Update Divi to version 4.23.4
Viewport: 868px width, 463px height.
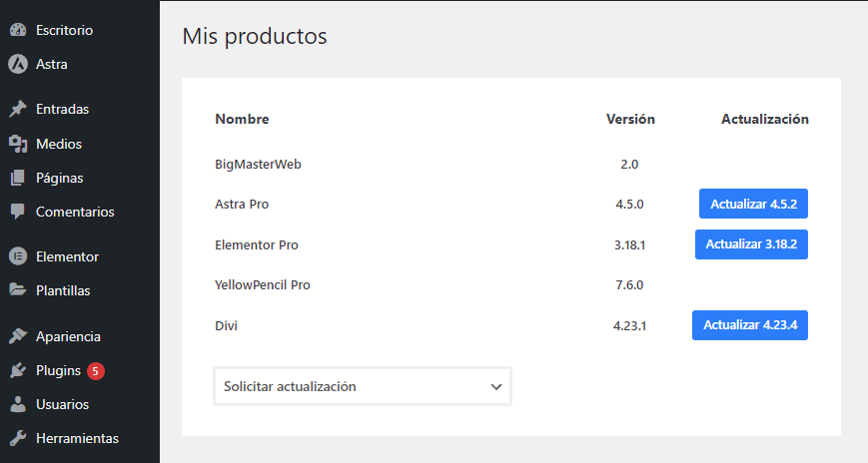tap(750, 325)
